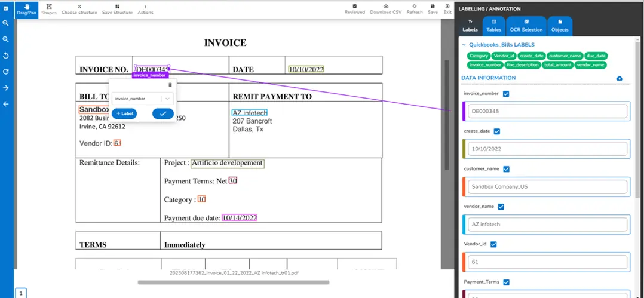
Task: Uncheck the vendor_name checkbox
Action: click(x=501, y=207)
